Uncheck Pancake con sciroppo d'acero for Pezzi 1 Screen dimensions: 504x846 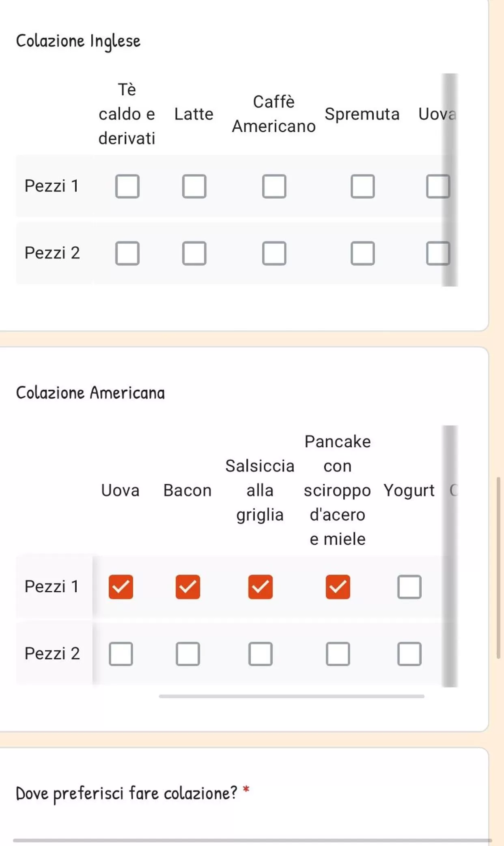(x=338, y=587)
